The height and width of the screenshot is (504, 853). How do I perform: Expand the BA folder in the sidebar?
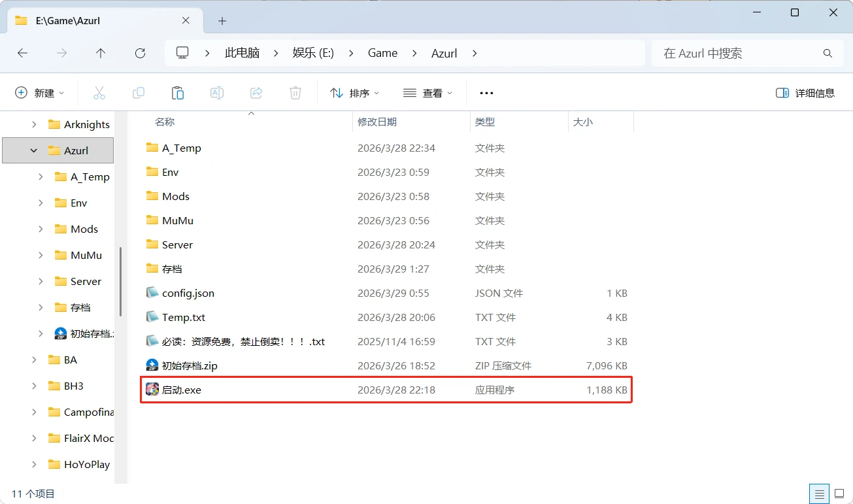click(34, 360)
